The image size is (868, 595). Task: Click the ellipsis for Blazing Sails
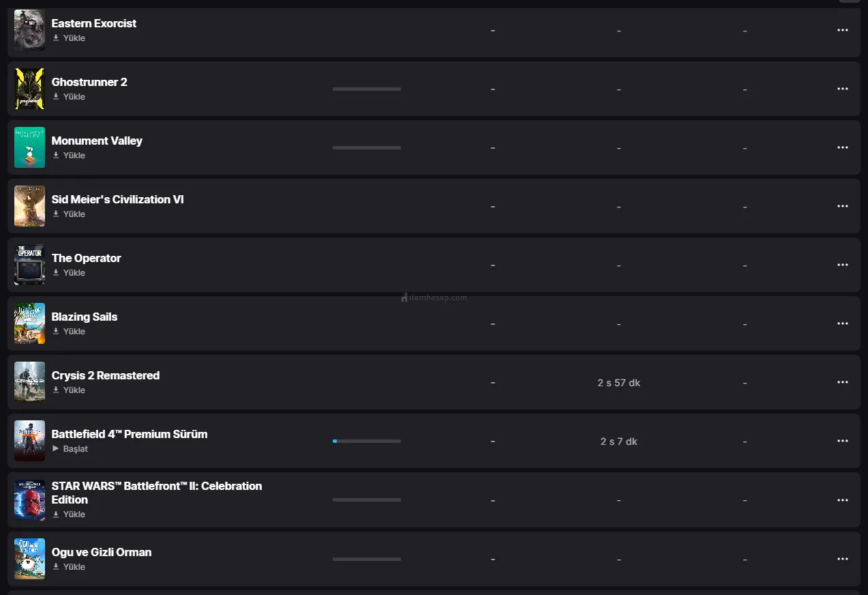click(842, 323)
